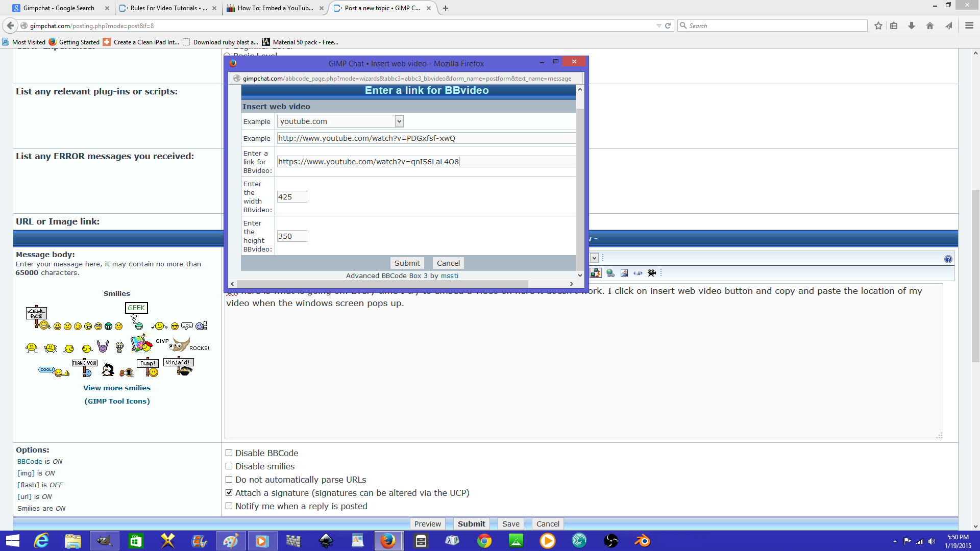Click the insert web video camera icon
This screenshot has width=980, height=551.
click(x=652, y=273)
